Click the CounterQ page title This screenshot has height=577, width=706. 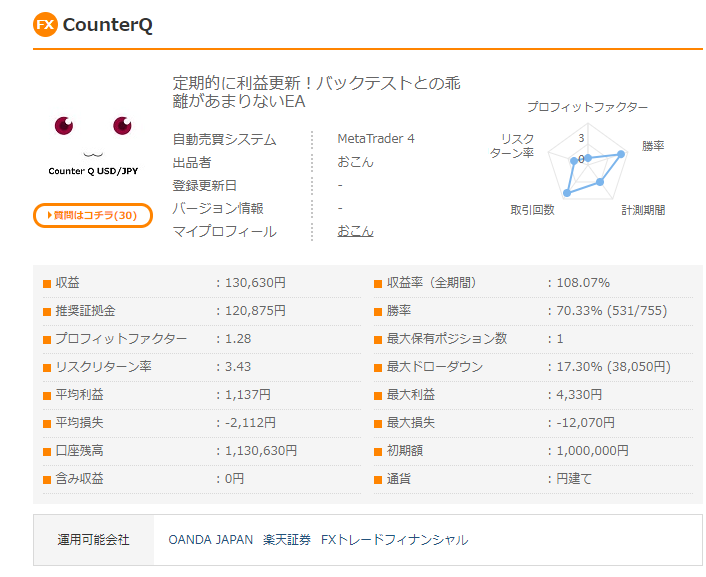(x=107, y=25)
